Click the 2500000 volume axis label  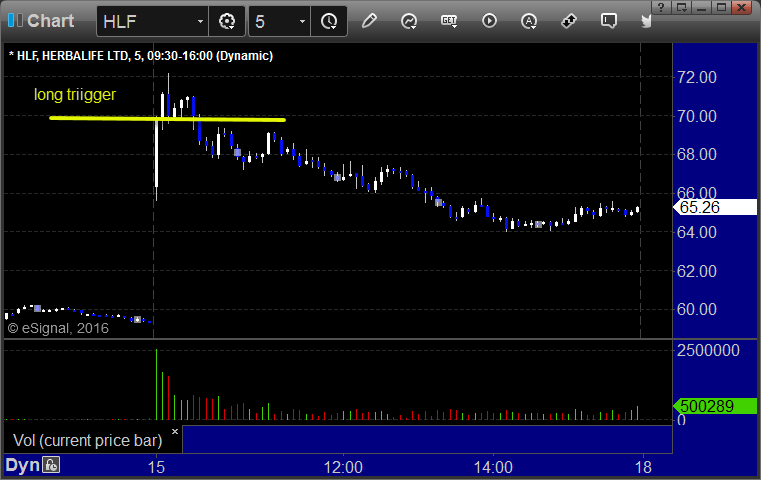pos(708,350)
